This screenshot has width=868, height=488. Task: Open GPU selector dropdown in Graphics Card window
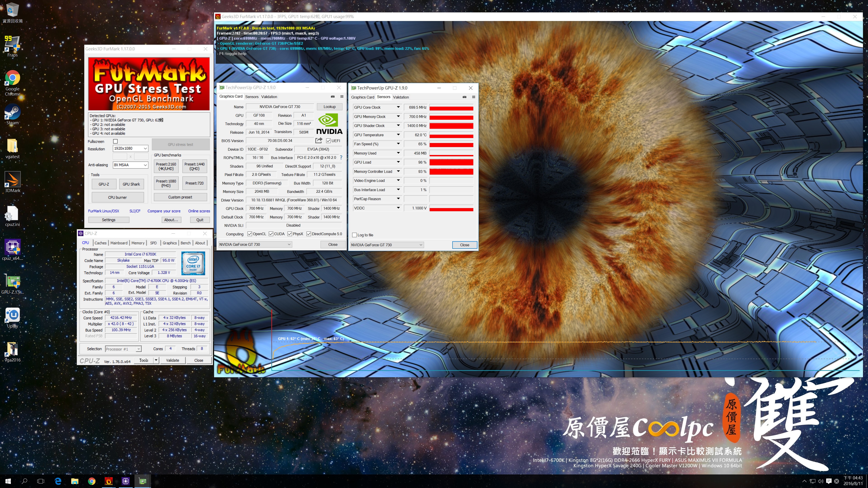click(x=255, y=244)
